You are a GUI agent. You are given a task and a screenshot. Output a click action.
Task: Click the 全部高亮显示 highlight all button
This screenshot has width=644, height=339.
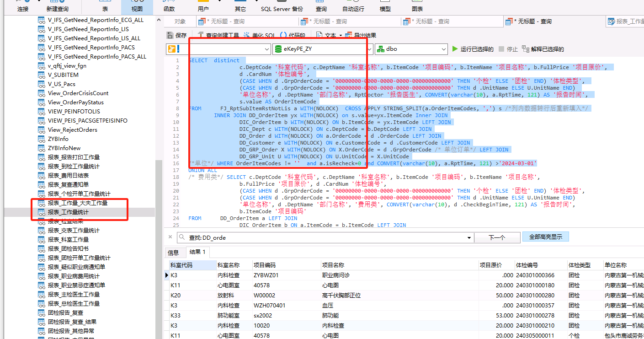click(x=546, y=237)
